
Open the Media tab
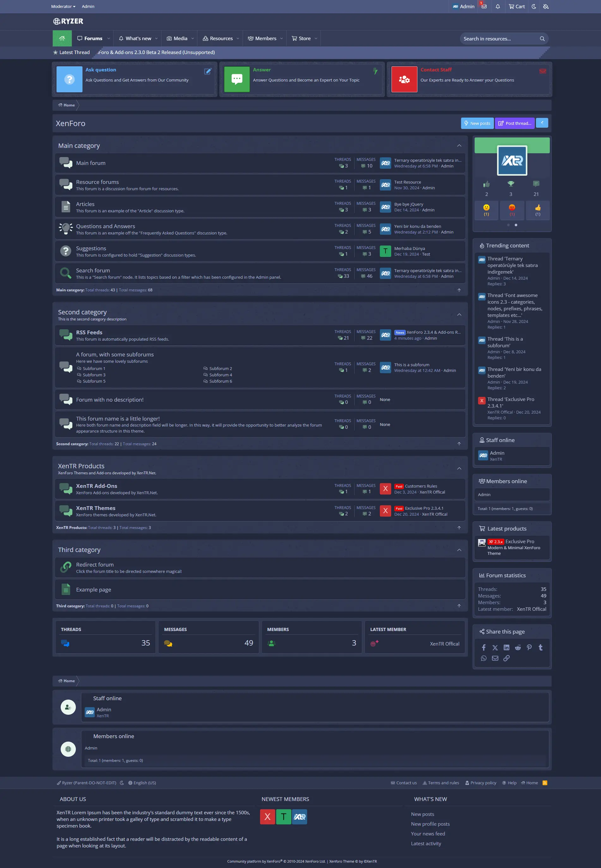pos(177,39)
